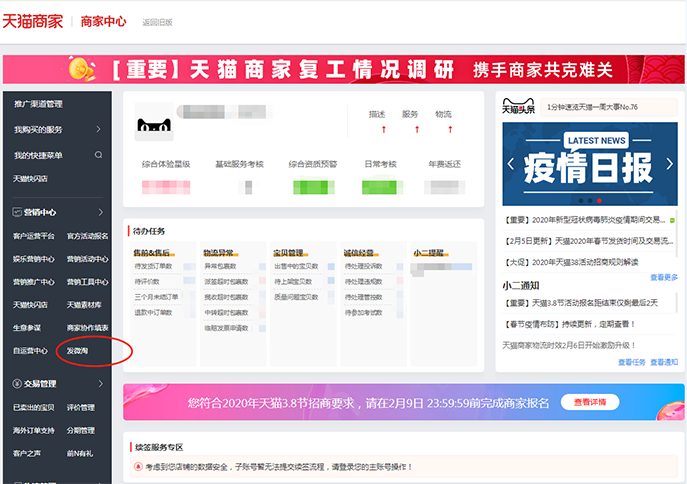Click the 返回旧版 link in header
The image size is (687, 484).
tap(157, 21)
